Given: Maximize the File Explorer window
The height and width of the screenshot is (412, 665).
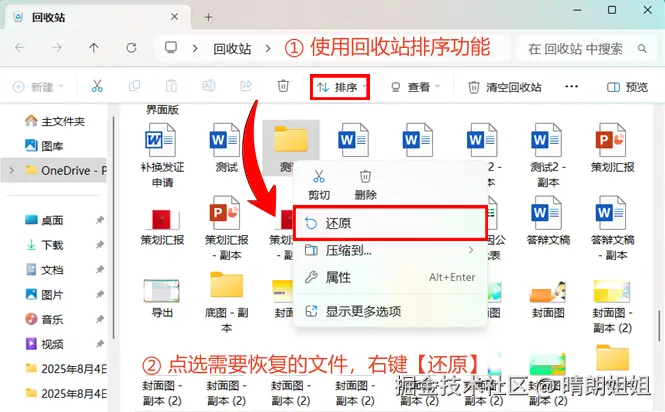Looking at the screenshot, I should pyautogui.click(x=612, y=10).
